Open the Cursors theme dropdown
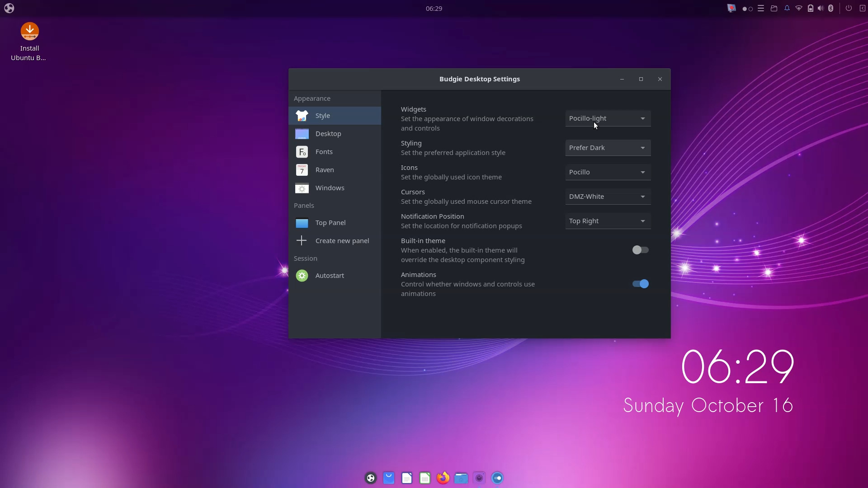The height and width of the screenshot is (488, 868). pyautogui.click(x=608, y=197)
